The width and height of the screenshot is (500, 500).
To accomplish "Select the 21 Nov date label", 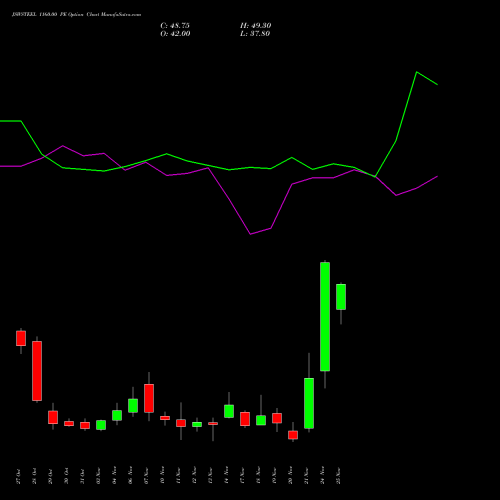I will click(306, 477).
